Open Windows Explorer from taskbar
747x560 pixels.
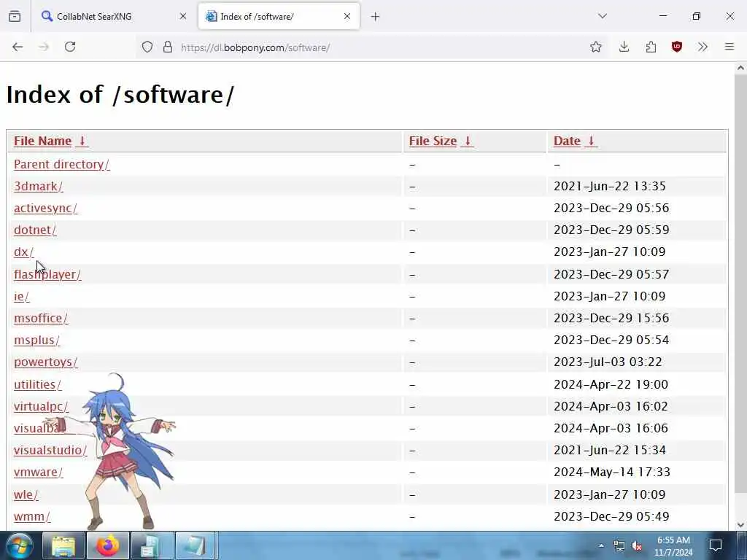pos(63,545)
